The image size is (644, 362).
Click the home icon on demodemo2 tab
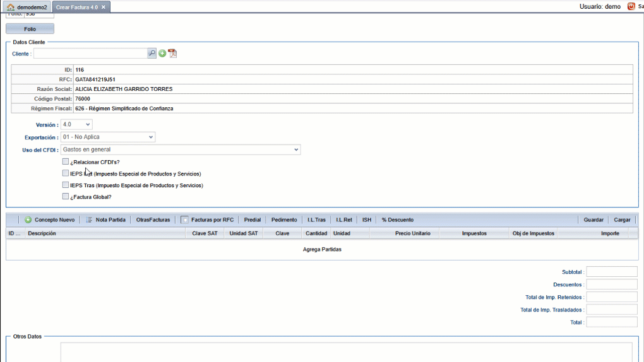pos(11,7)
